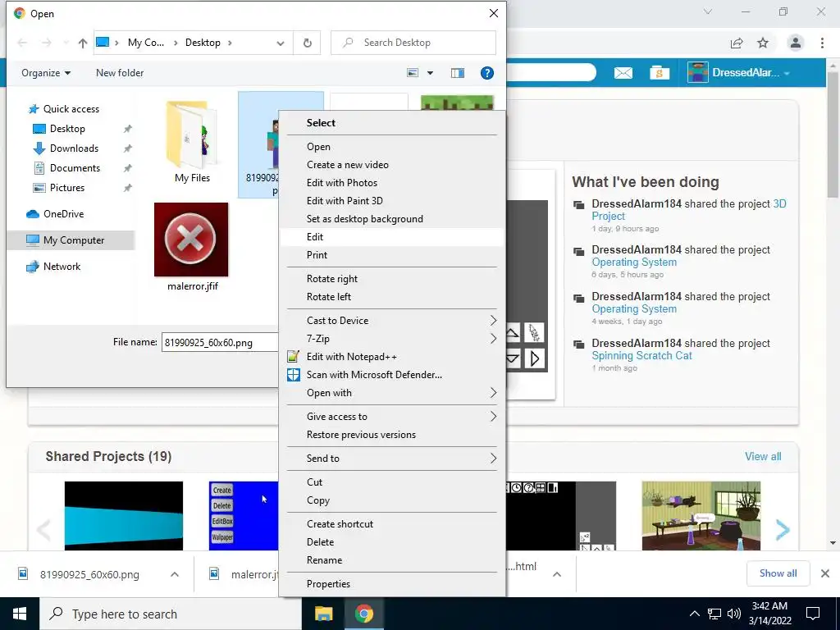
Task: Click next arrow in Shared Projects
Action: click(x=783, y=530)
